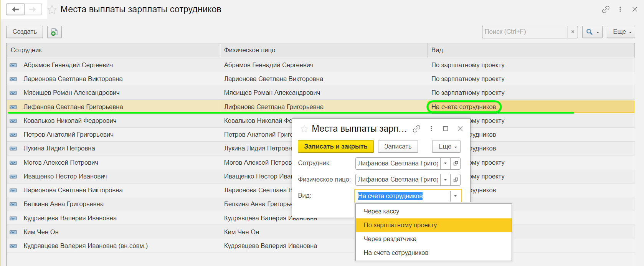The height and width of the screenshot is (266, 644).
Task: Go back with the left arrow button
Action: pyautogui.click(x=15, y=10)
